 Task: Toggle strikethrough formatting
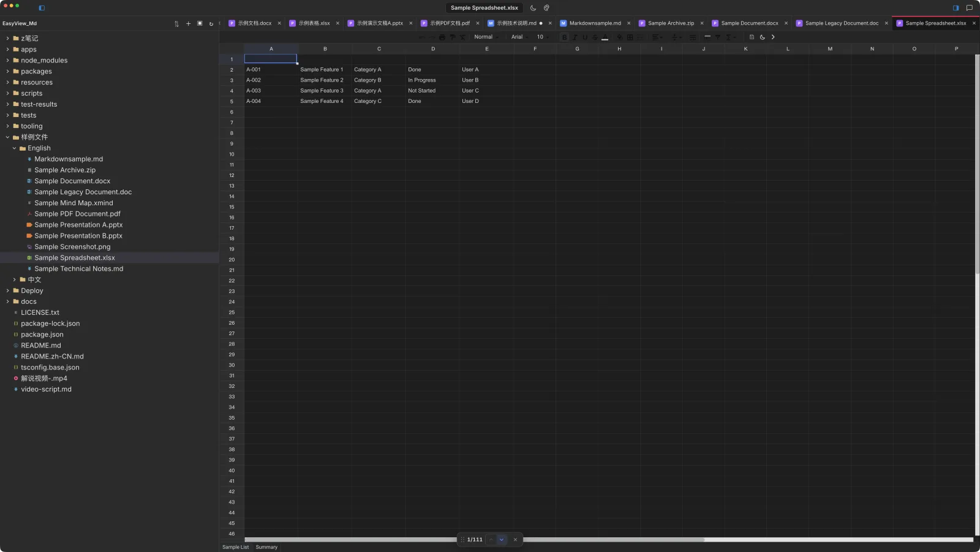(595, 37)
